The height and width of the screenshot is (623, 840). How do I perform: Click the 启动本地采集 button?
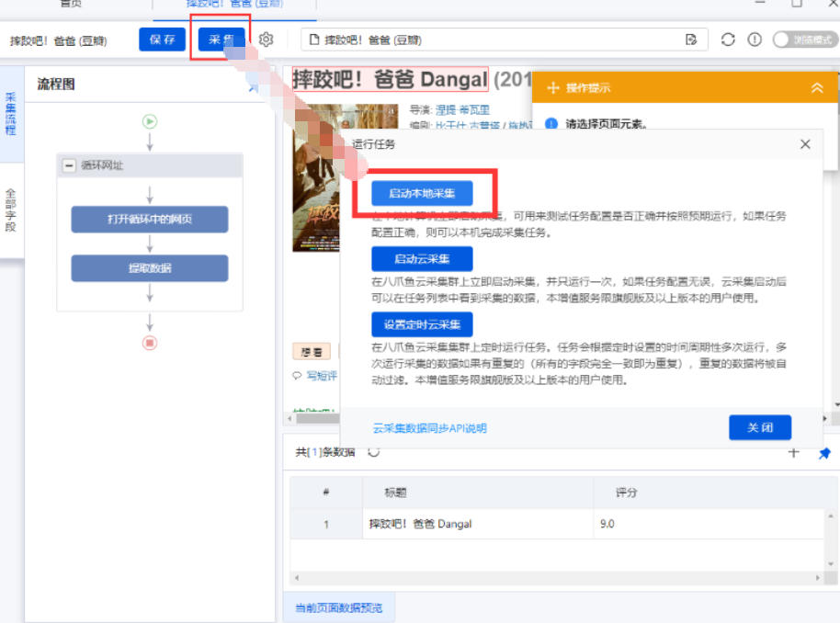coord(423,193)
